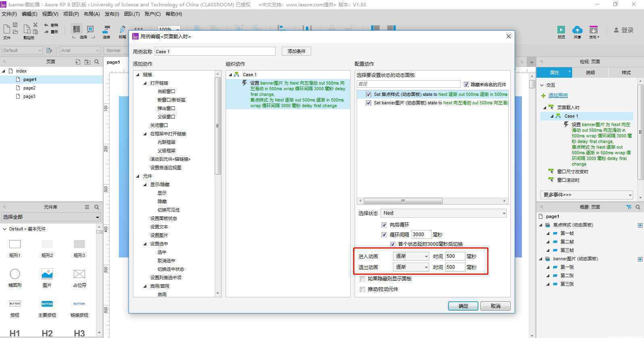Toggle the 向后循环 wrap checkbox

(384, 225)
